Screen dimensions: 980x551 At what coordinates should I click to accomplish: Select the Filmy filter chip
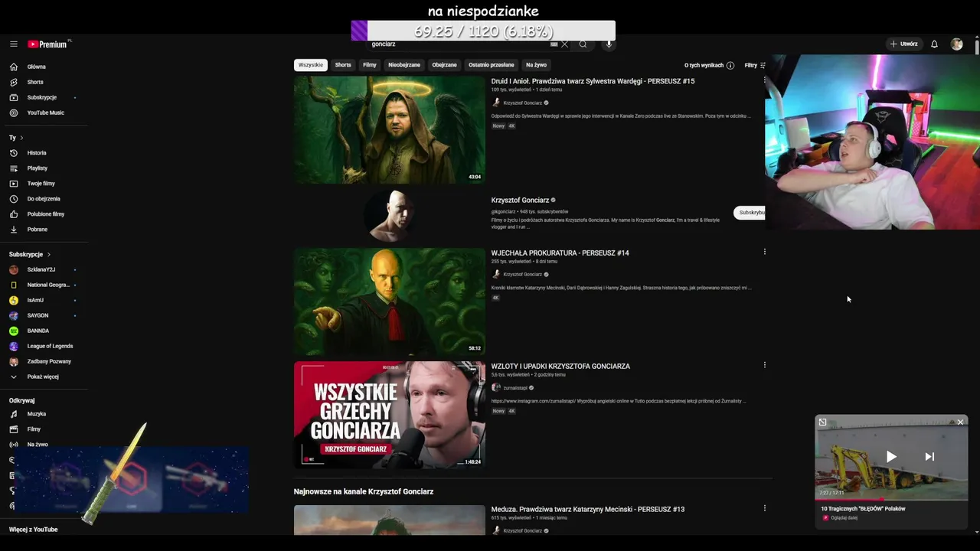click(x=370, y=65)
